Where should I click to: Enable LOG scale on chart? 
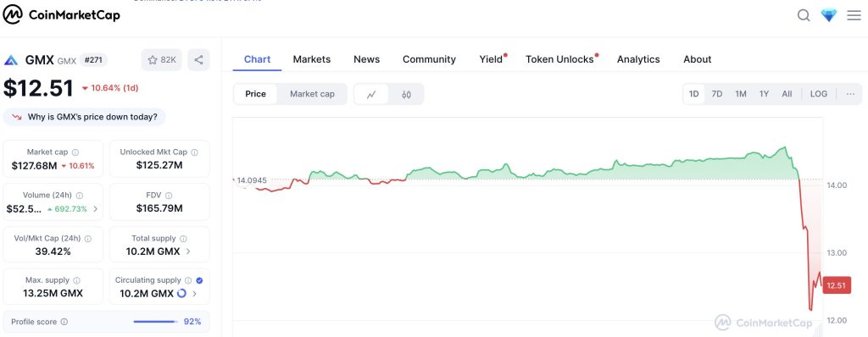pyautogui.click(x=818, y=94)
